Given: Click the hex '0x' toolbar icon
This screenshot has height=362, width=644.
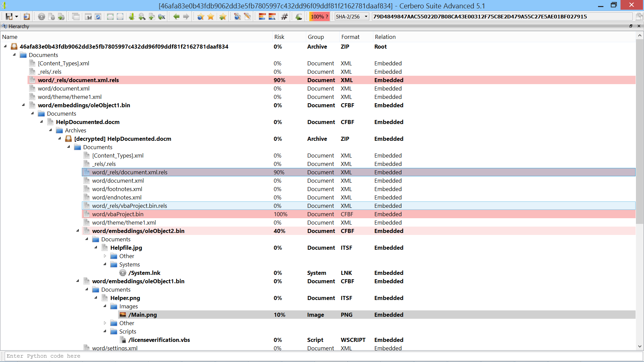Looking at the screenshot, I should point(162,16).
